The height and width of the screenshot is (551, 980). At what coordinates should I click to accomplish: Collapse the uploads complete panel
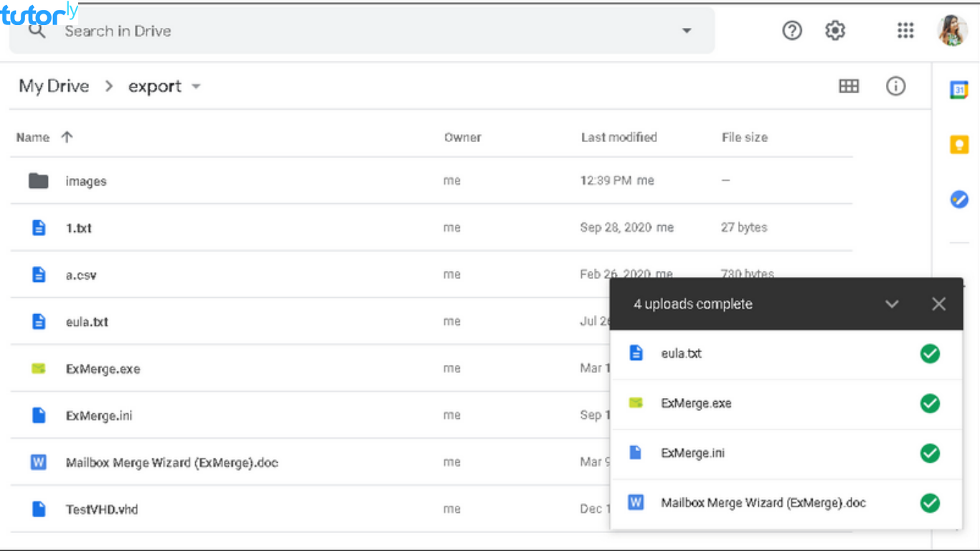click(892, 303)
